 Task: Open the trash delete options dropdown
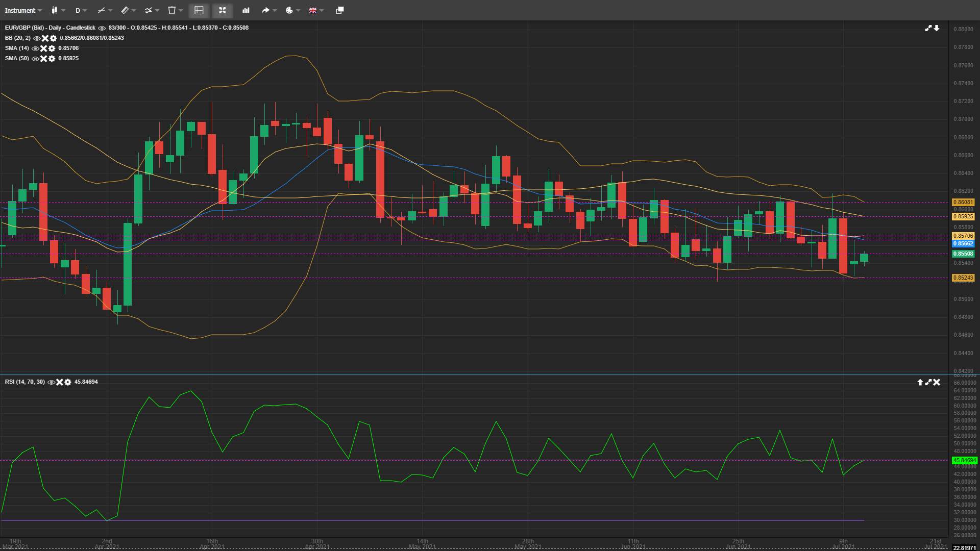(181, 10)
